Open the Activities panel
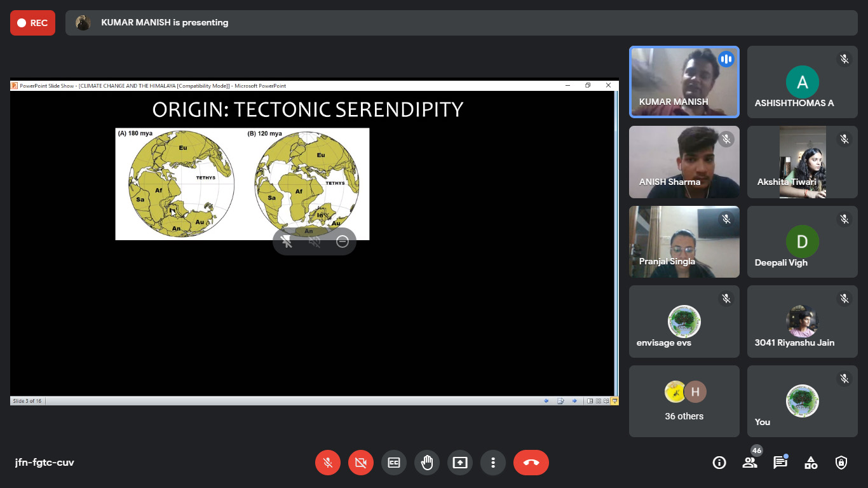 coord(811,463)
